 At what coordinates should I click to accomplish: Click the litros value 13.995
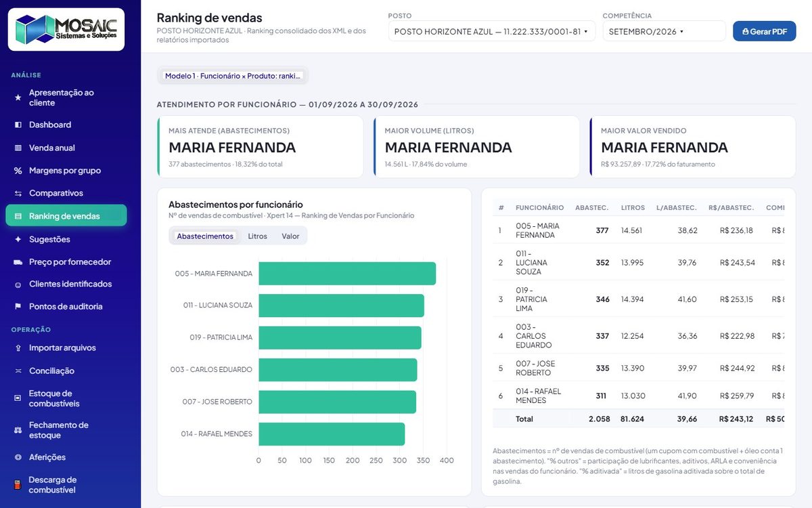pos(632,263)
